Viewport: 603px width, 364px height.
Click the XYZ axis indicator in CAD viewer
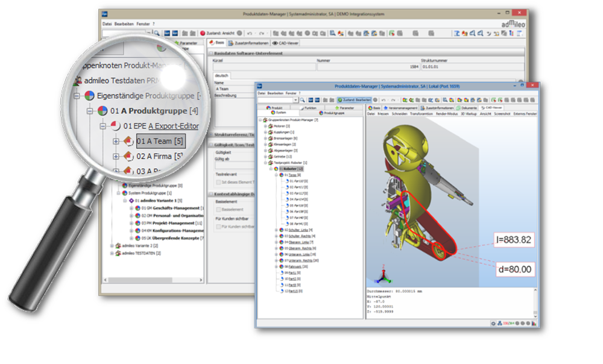384,274
